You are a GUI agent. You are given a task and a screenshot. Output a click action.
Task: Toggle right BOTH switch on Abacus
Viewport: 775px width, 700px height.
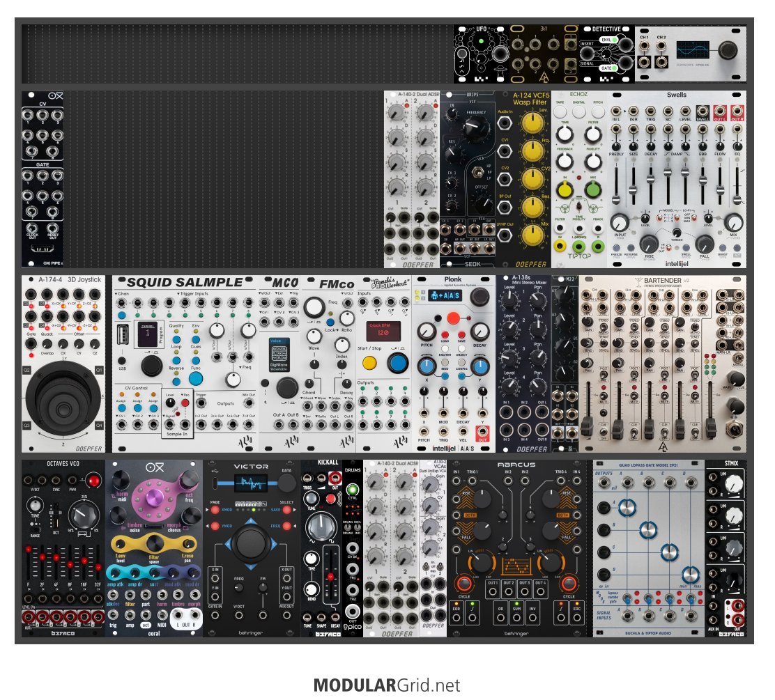tap(562, 515)
